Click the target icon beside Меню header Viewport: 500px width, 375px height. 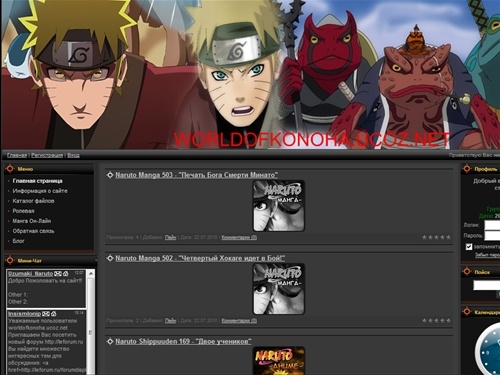[x=10, y=169]
